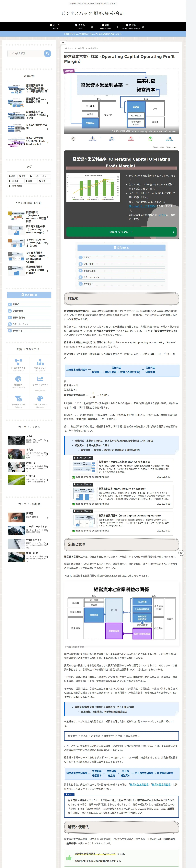The width and height of the screenshot is (196, 868).
Task: Open マネジメント subcategory icon
Action: coord(40,365)
